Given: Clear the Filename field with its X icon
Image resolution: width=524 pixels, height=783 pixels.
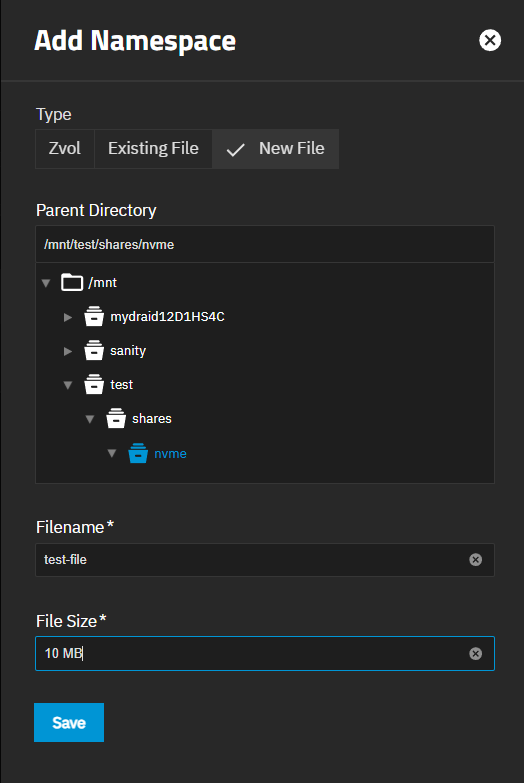Looking at the screenshot, I should click(x=476, y=560).
